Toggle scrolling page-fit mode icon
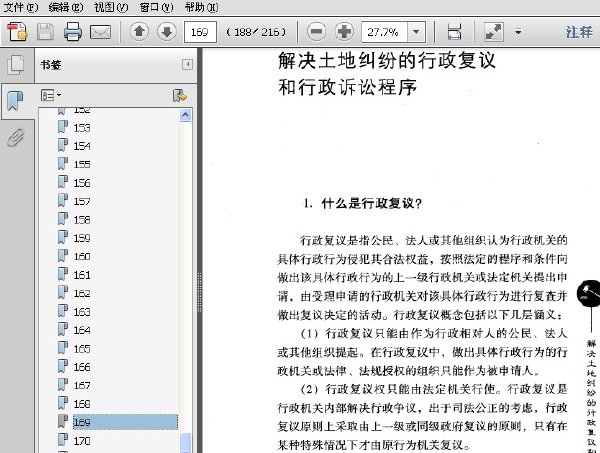The height and width of the screenshot is (453, 600). (x=454, y=31)
